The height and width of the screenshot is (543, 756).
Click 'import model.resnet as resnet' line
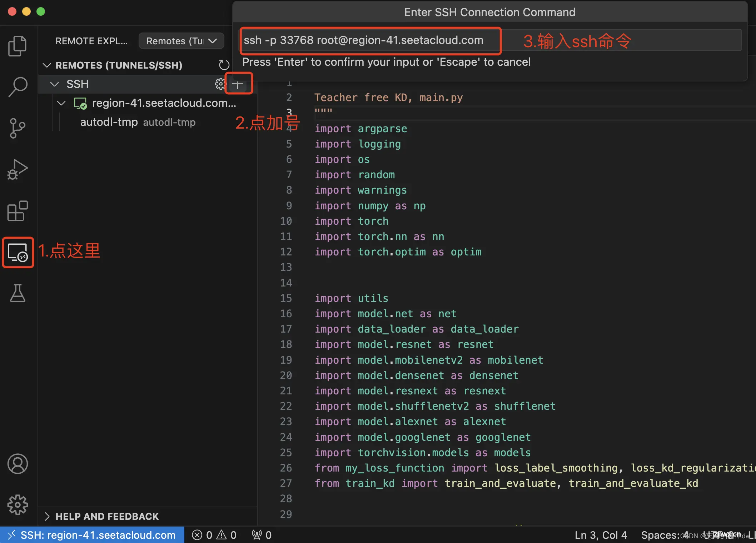click(404, 344)
